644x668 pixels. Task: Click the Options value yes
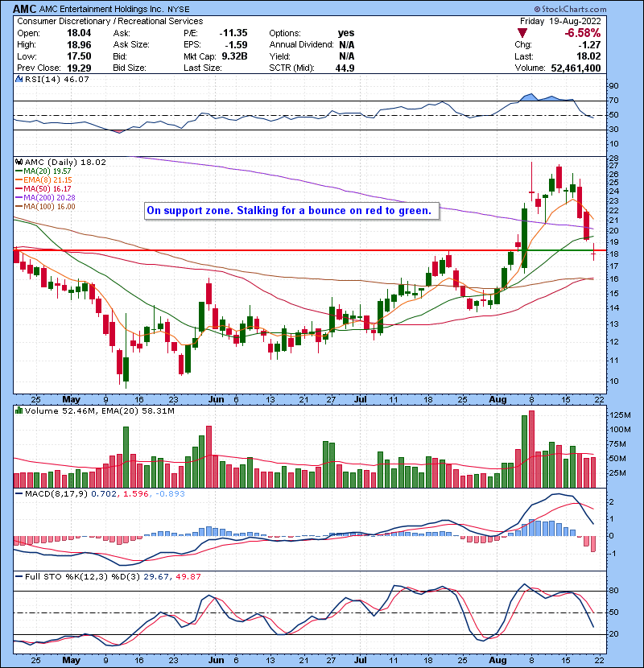pos(345,33)
